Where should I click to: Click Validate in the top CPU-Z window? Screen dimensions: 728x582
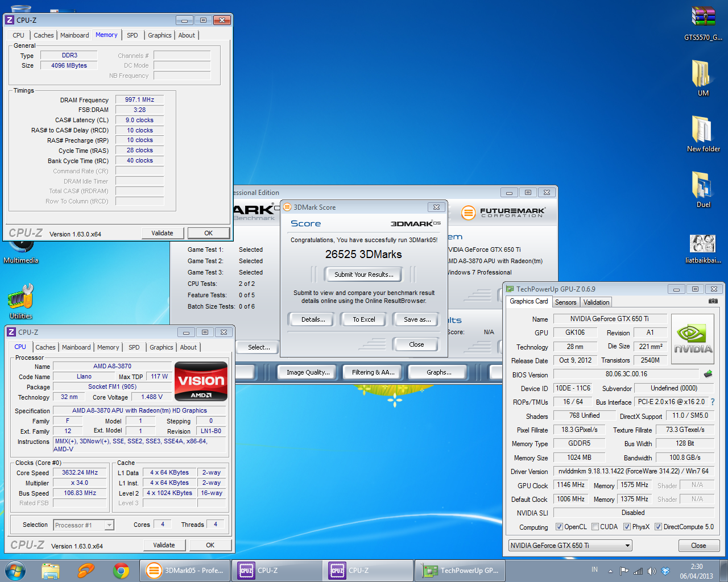click(163, 233)
